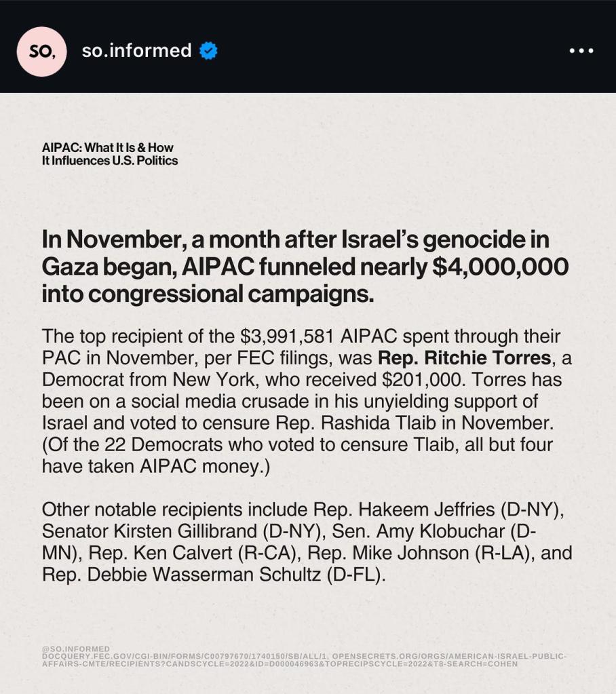Open the so.informed profile avatar
The width and height of the screenshot is (616, 694).
coord(41,52)
